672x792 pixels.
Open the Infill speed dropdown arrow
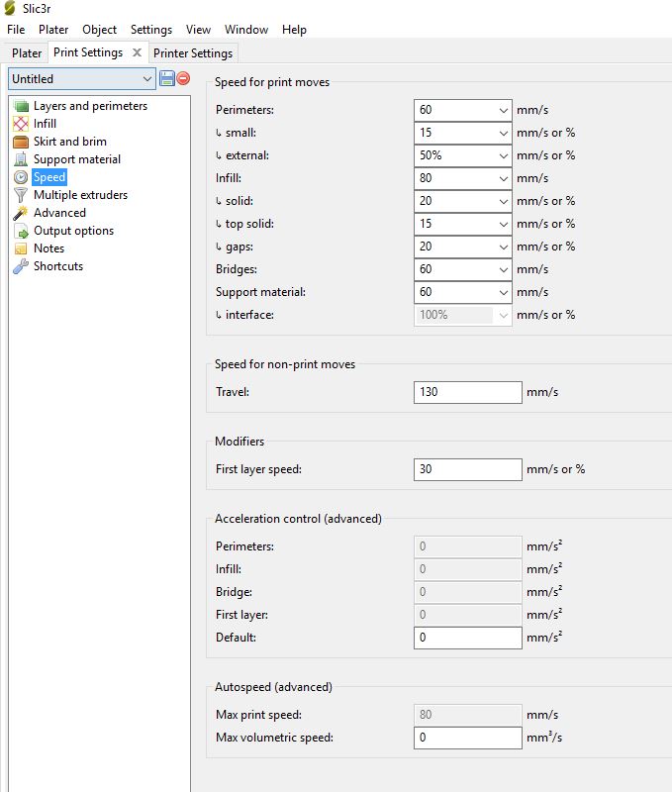pyautogui.click(x=503, y=178)
